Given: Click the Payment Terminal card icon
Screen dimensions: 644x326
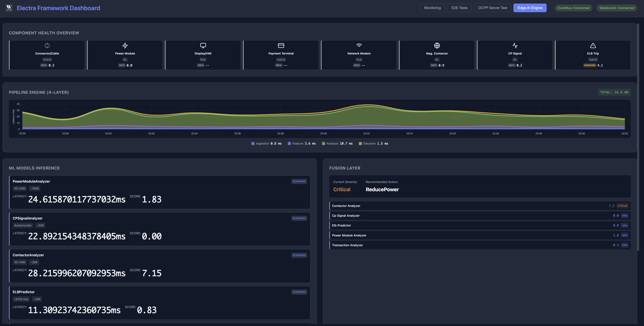Looking at the screenshot, I should click(281, 46).
